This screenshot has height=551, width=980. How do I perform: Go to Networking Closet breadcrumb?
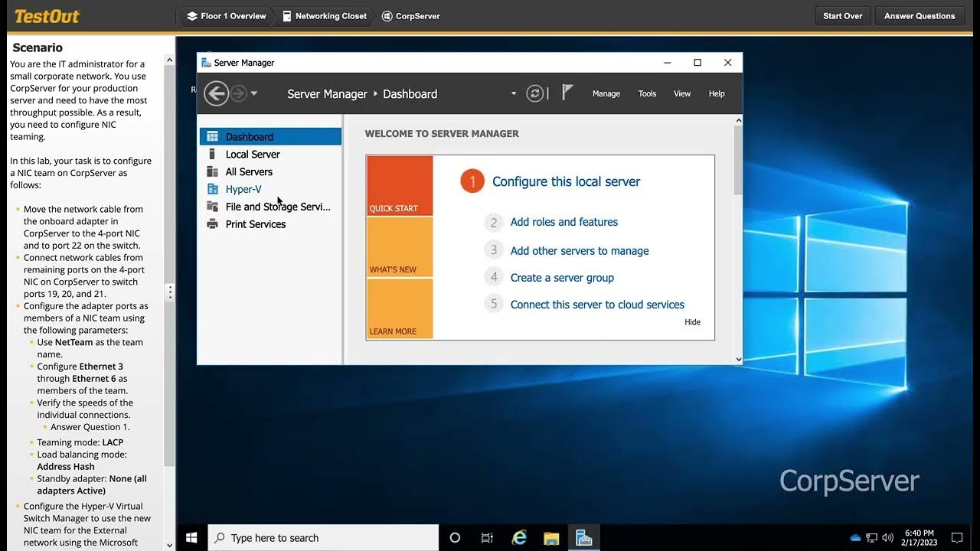(x=325, y=15)
